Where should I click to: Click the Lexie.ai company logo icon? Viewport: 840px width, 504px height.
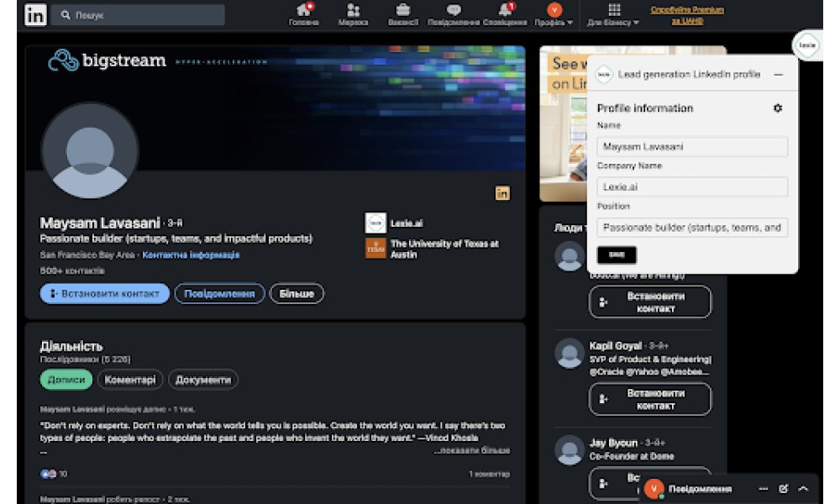(375, 223)
